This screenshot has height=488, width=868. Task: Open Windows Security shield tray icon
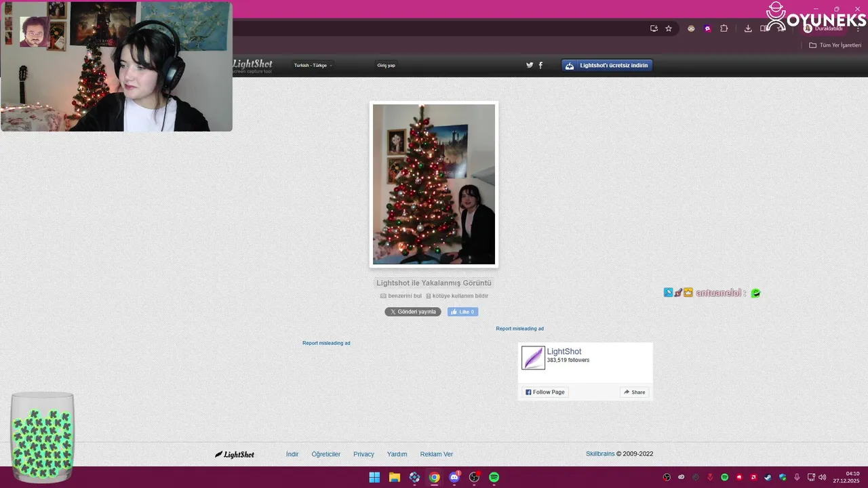click(x=783, y=477)
